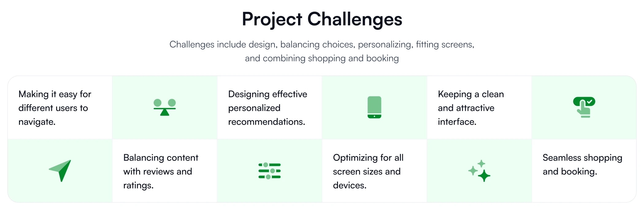Select the "Optimizing for all screen sizes" card
The image size is (644, 210).
coord(374,171)
